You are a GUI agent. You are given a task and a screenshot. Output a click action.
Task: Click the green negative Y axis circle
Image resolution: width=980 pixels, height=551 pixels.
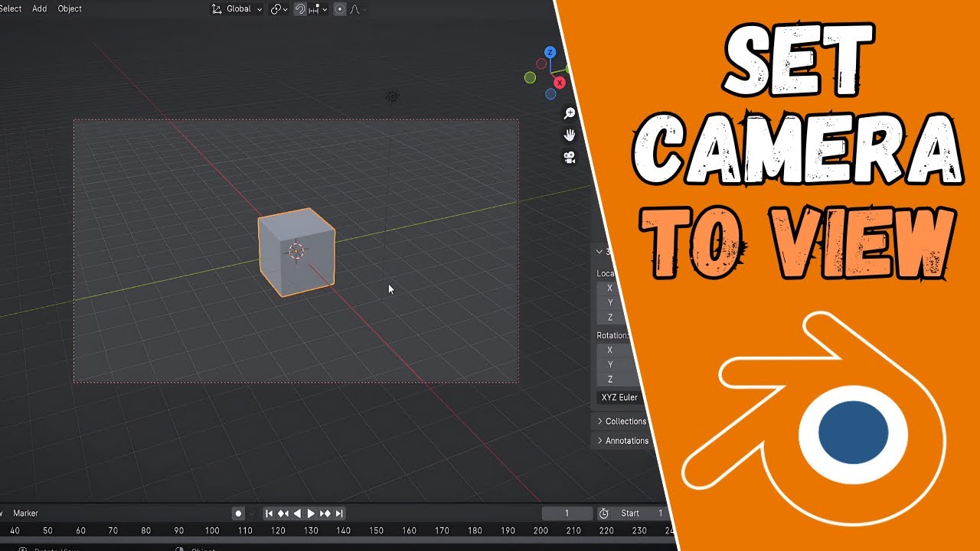pos(530,77)
